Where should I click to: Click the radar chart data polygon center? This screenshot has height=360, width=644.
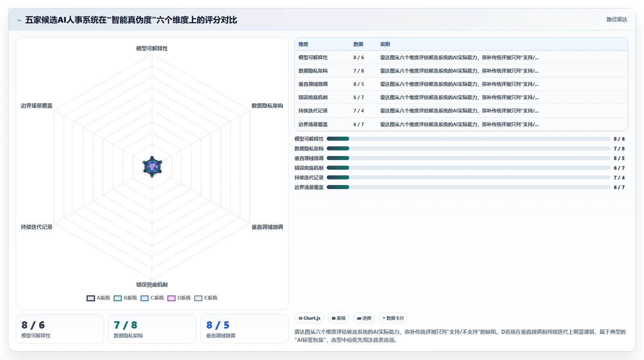[x=152, y=166]
